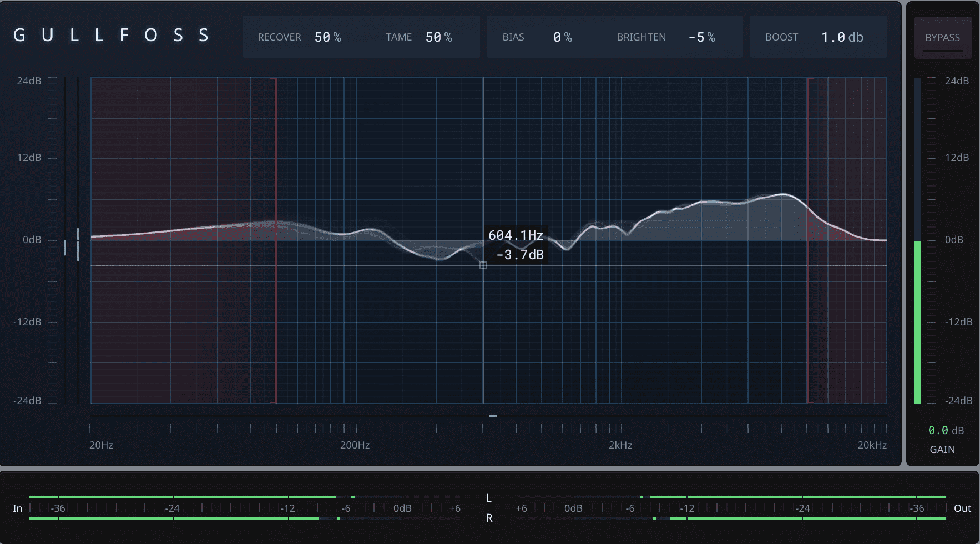
Task: Click the right red frequency range bracket
Action: click(809, 240)
